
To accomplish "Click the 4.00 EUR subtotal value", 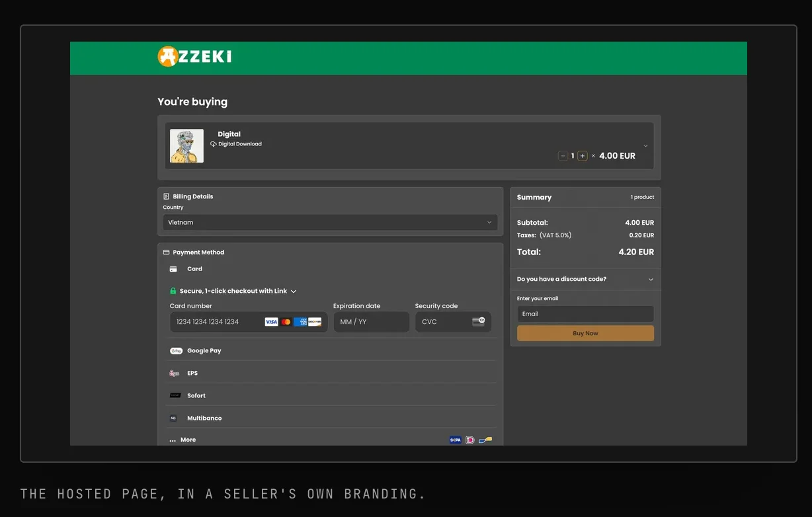I will tap(639, 223).
